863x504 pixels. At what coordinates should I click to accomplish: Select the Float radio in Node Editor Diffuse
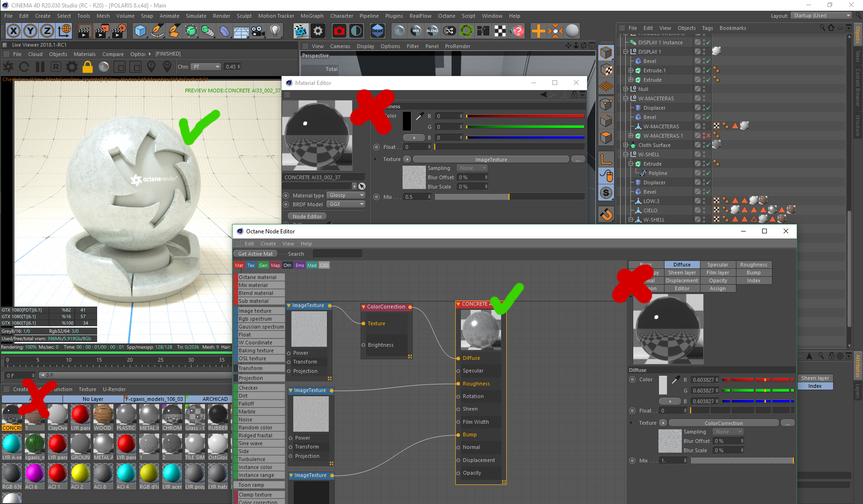point(632,411)
